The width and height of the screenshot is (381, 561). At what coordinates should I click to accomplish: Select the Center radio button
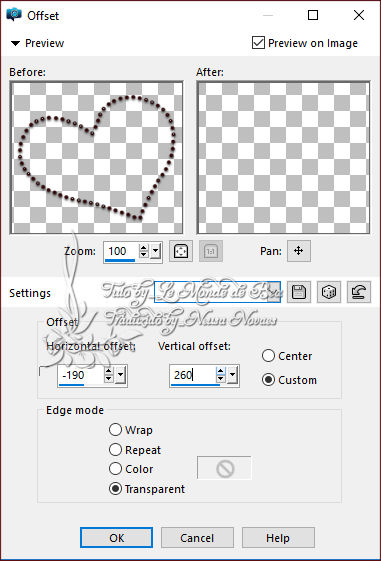[268, 356]
